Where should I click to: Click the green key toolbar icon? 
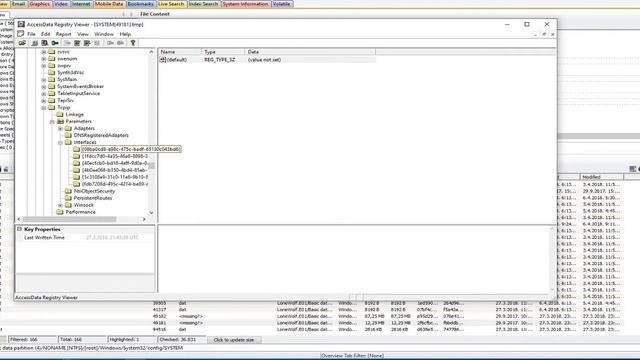point(55,43)
